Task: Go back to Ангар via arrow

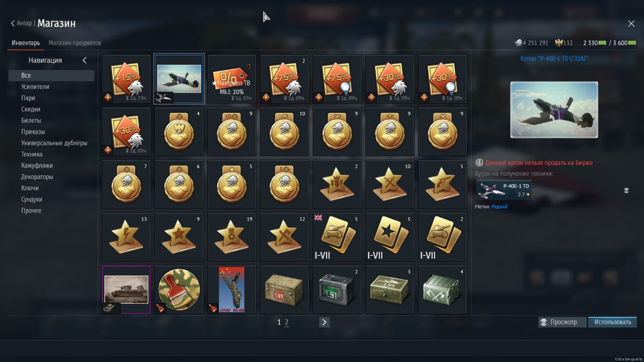Action: pyautogui.click(x=13, y=23)
